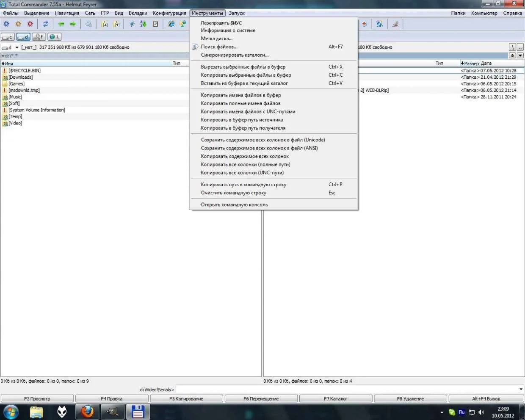Screen dimensions: 525x420
Task: Open Windows Start menu orb
Action: click(x=11, y=412)
